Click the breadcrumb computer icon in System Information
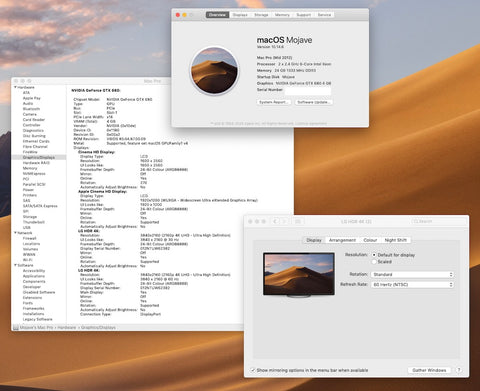The image size is (480, 391). [x=16, y=328]
